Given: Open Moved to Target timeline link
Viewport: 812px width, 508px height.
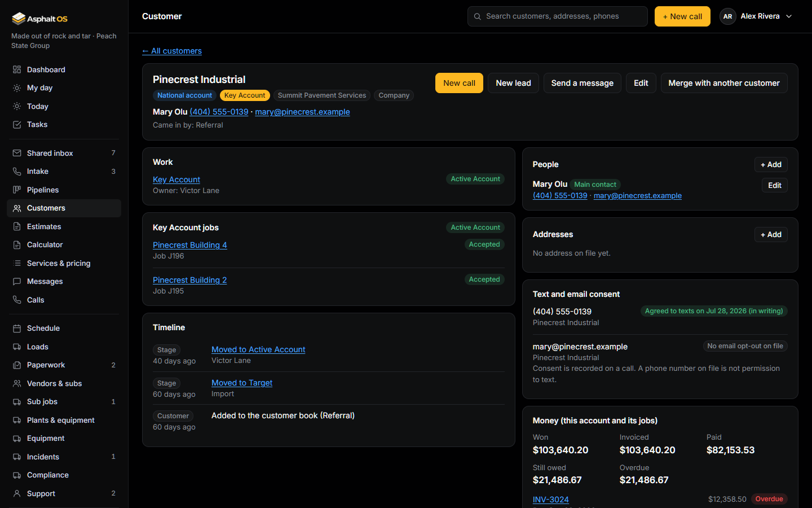Looking at the screenshot, I should click(242, 383).
